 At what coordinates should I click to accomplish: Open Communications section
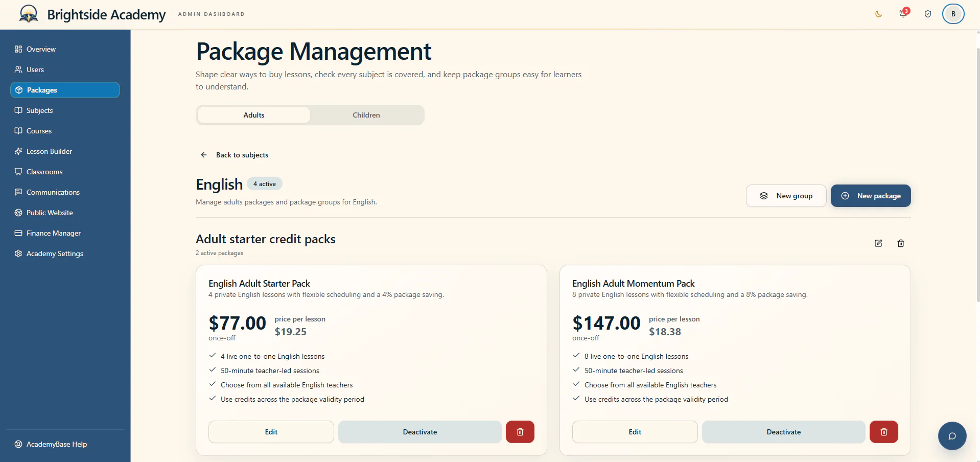(65, 192)
